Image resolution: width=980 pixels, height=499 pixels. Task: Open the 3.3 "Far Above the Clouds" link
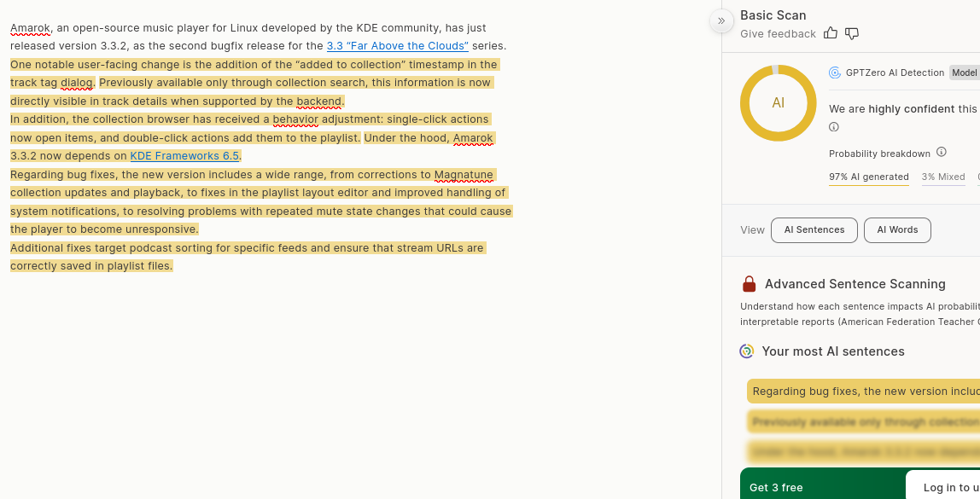click(x=397, y=46)
